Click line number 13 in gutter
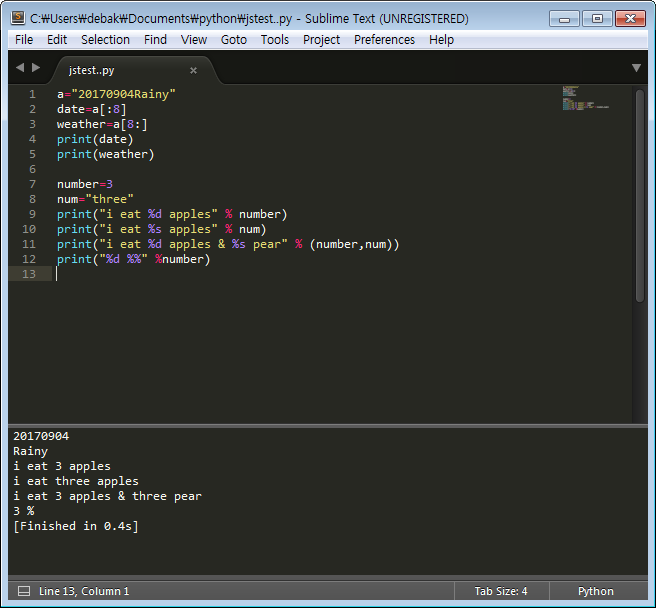Viewport: 656px width, 608px height. (29, 274)
